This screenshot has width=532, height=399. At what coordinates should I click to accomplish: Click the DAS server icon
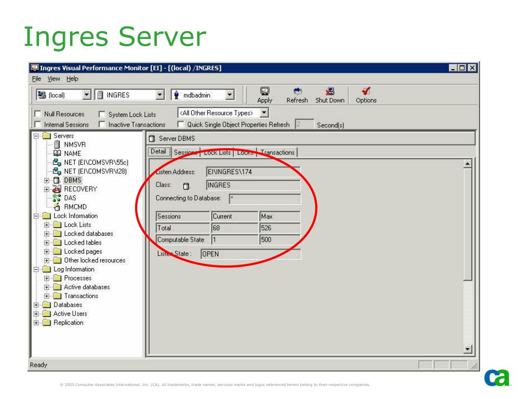click(x=57, y=198)
